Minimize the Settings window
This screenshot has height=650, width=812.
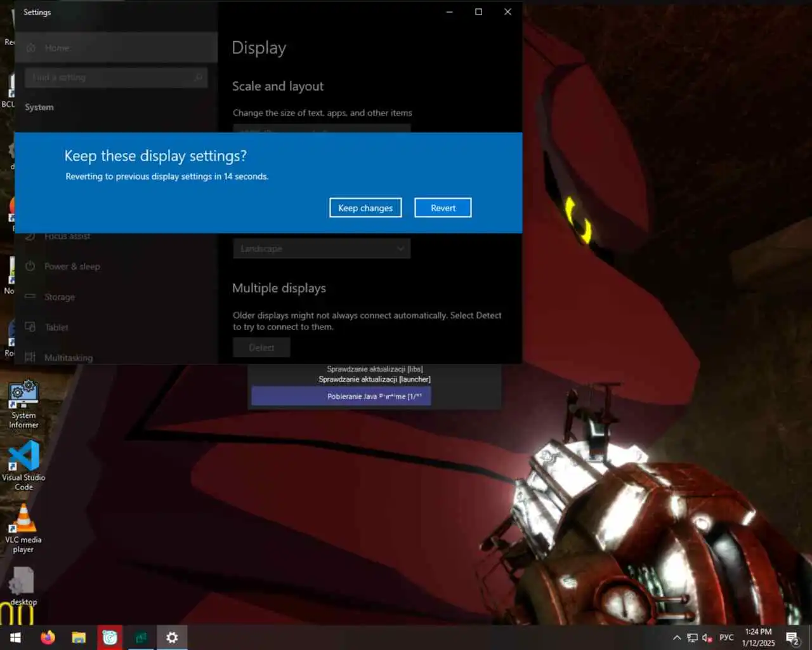click(x=449, y=12)
